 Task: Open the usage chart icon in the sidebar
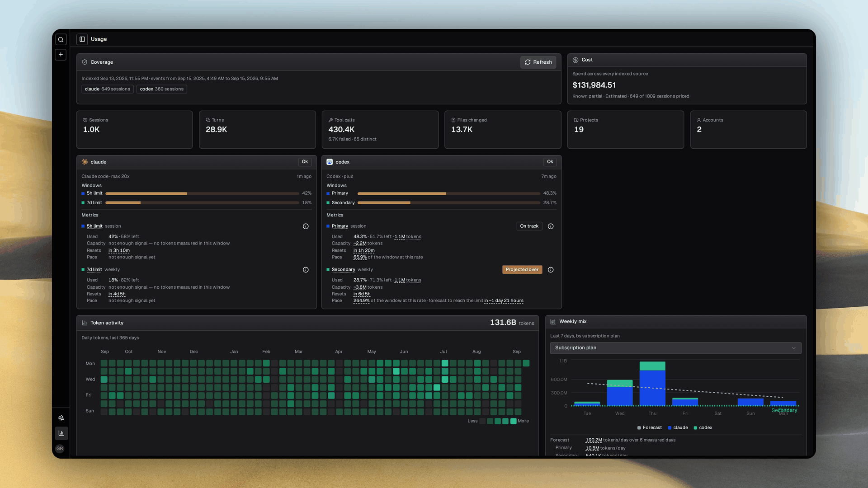click(61, 433)
